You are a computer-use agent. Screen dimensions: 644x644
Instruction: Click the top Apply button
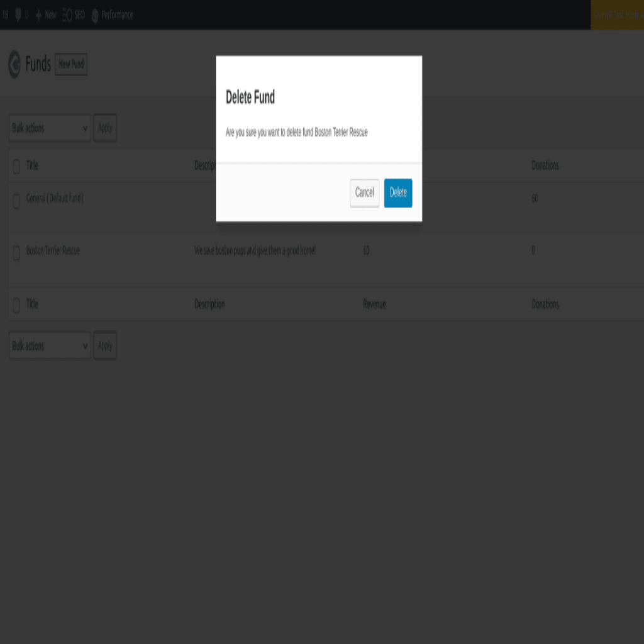(x=105, y=128)
